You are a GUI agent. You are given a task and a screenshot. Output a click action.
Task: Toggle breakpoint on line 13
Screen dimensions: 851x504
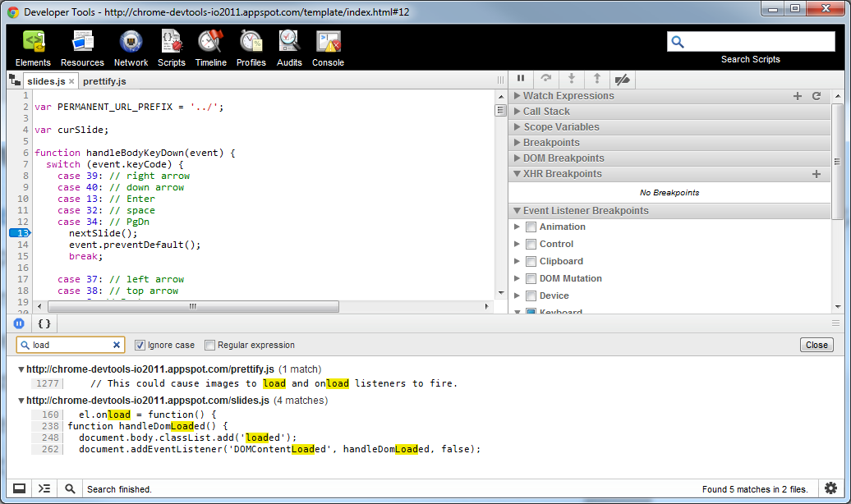20,233
